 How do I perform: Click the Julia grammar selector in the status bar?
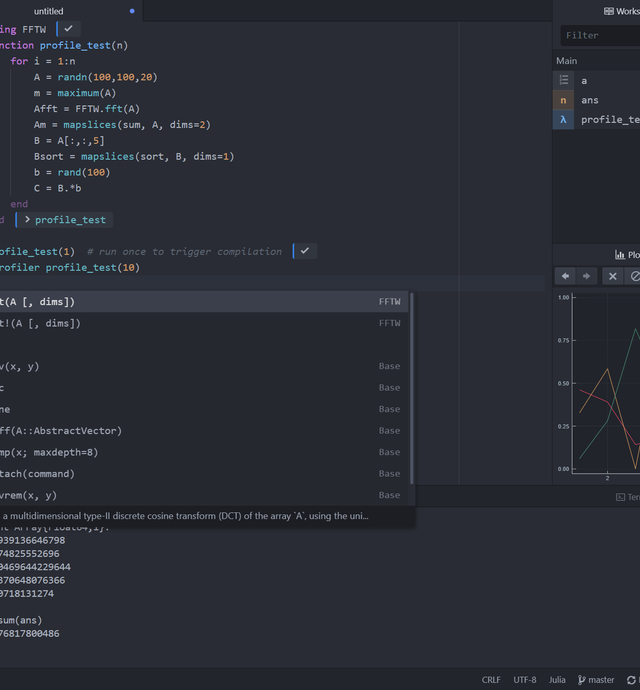pos(557,680)
